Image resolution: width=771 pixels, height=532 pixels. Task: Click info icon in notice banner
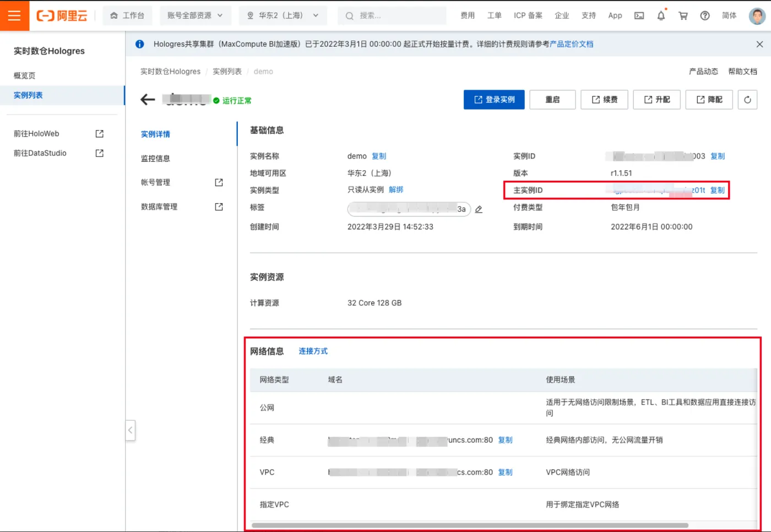pos(140,44)
